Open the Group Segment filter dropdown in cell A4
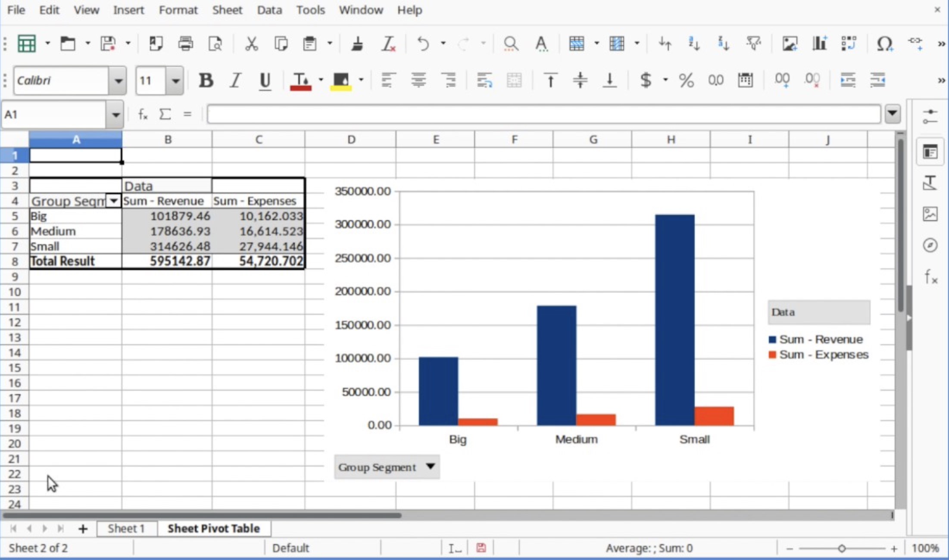 114,201
